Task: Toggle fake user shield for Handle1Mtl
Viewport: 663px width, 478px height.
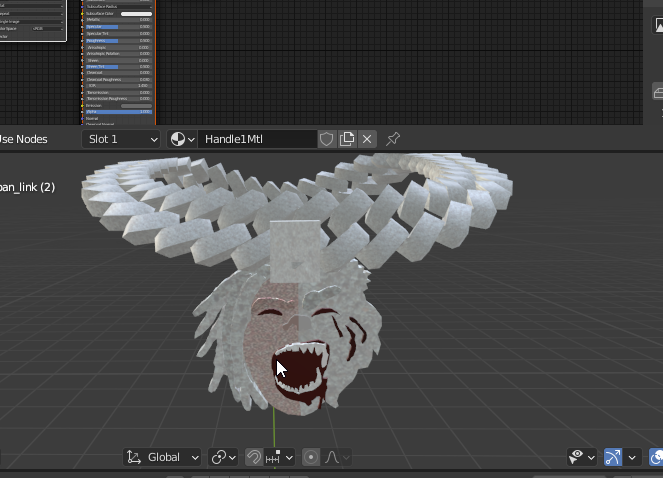Action: point(326,139)
